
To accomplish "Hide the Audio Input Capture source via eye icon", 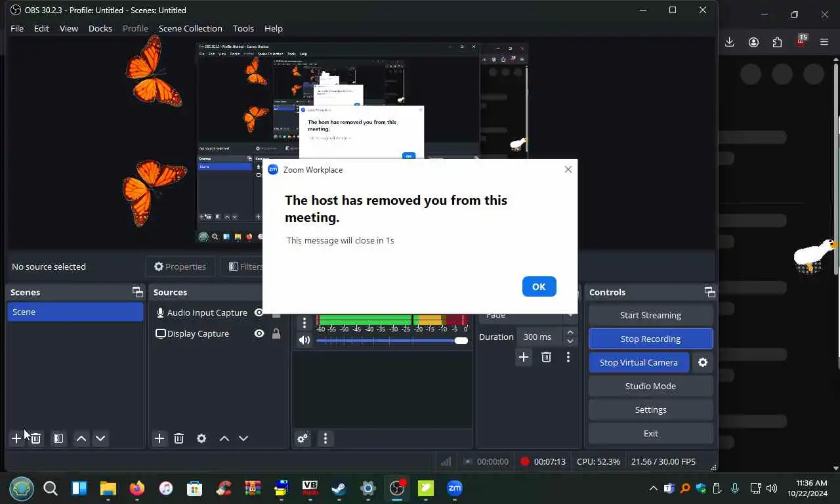I will click(259, 313).
